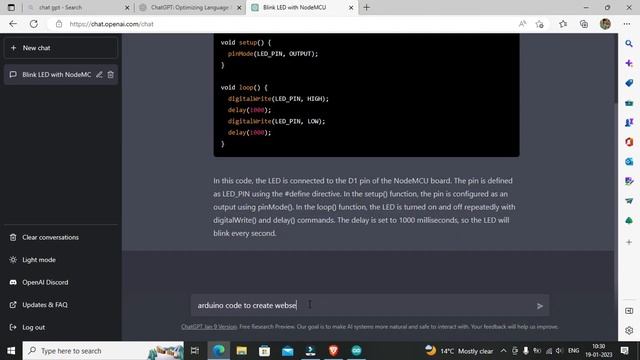Open sidebar Send/Drop paper plane icon

coord(629,201)
